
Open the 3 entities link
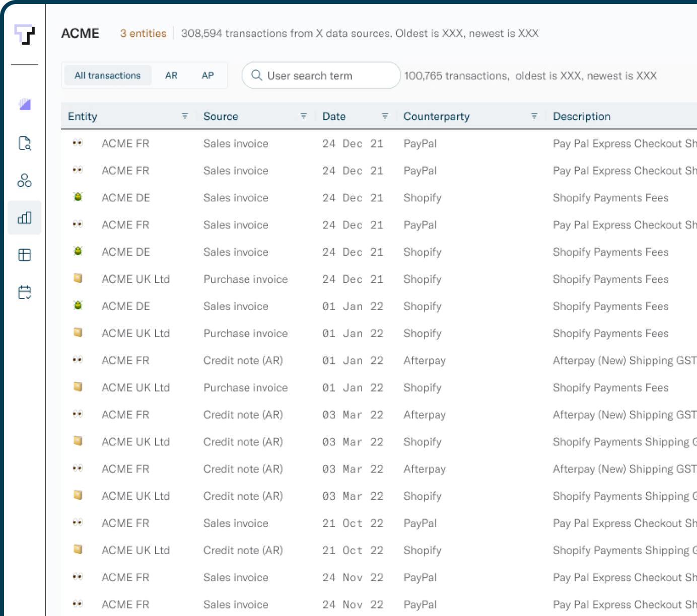click(143, 33)
